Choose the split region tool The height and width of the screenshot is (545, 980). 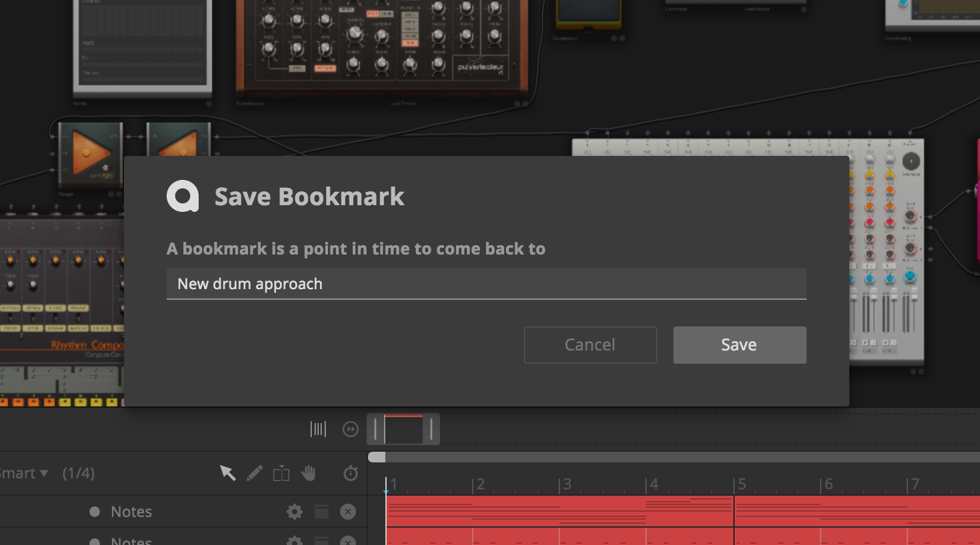tap(281, 473)
